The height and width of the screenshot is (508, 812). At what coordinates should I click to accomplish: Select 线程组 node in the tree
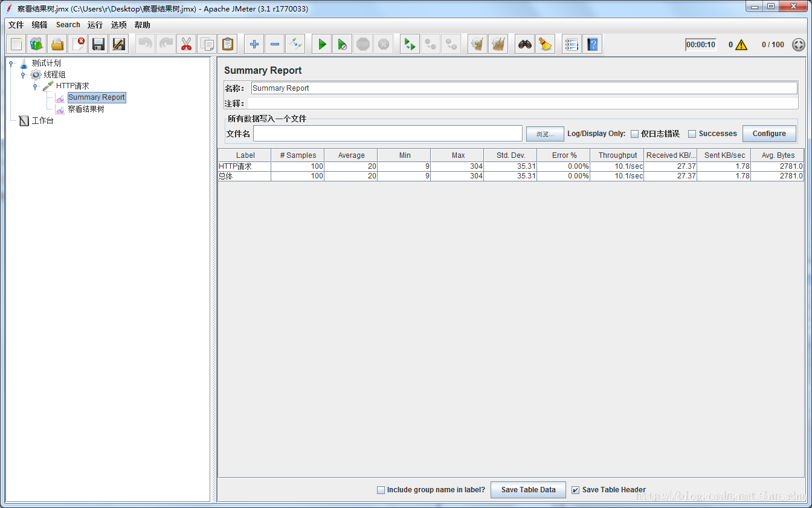click(x=54, y=74)
